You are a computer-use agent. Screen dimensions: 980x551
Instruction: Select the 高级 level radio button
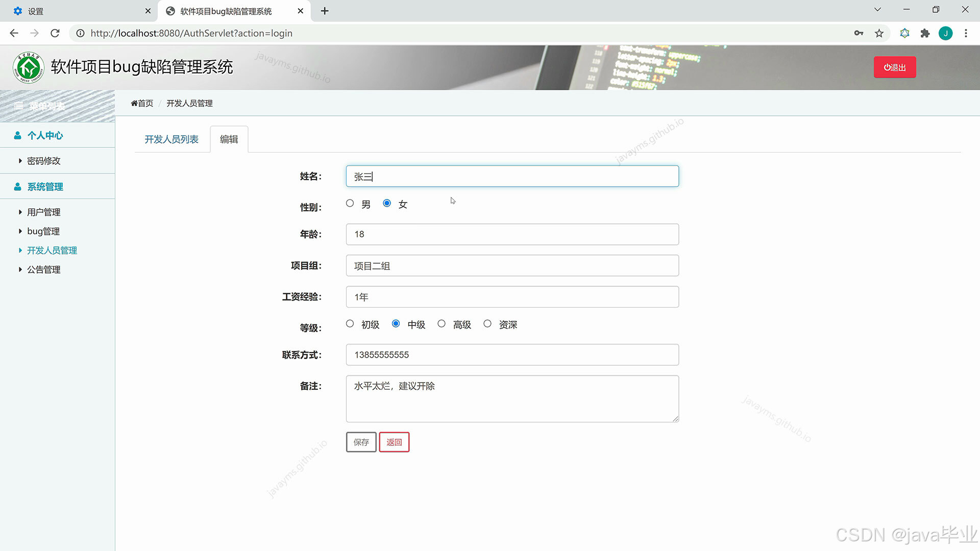coord(442,323)
